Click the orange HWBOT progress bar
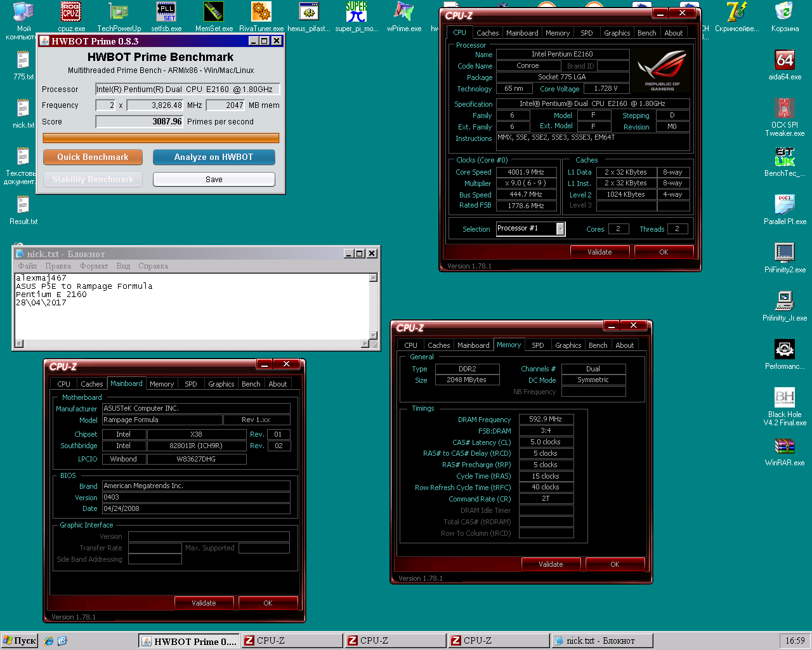Screen dimensions: 812x650 (x=161, y=138)
